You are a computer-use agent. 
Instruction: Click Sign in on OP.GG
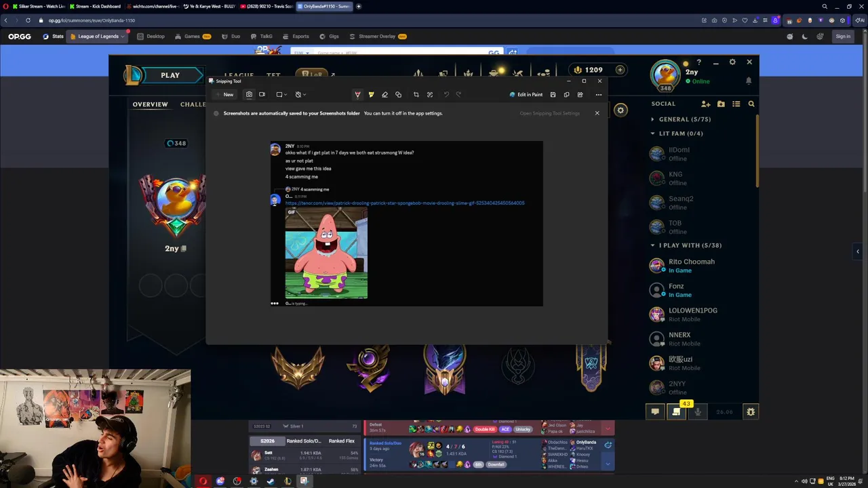843,37
